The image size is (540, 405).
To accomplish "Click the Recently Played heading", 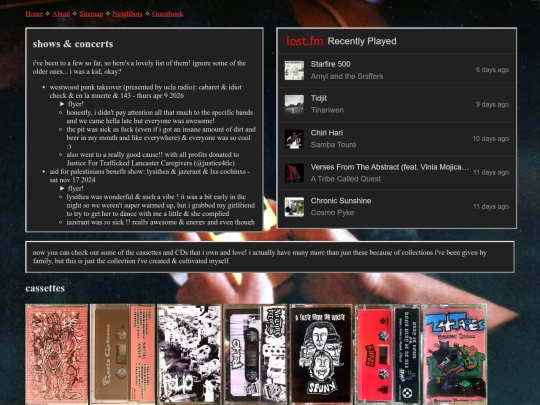I will coord(362,41).
